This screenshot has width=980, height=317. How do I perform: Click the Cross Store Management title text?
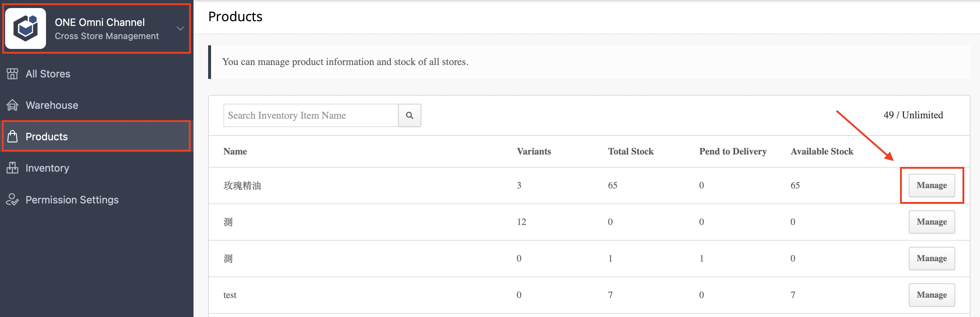[x=107, y=36]
